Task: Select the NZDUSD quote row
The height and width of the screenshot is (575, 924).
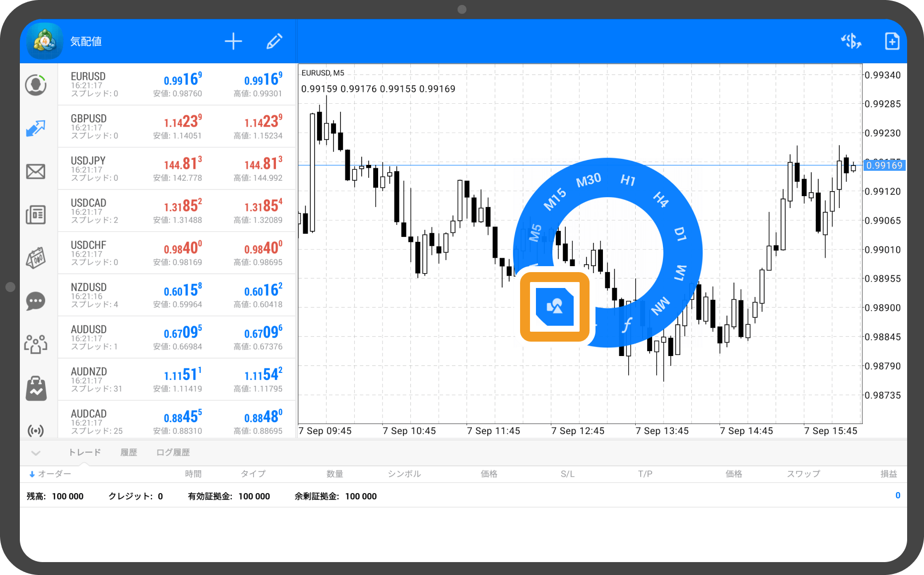Action: [x=177, y=295]
